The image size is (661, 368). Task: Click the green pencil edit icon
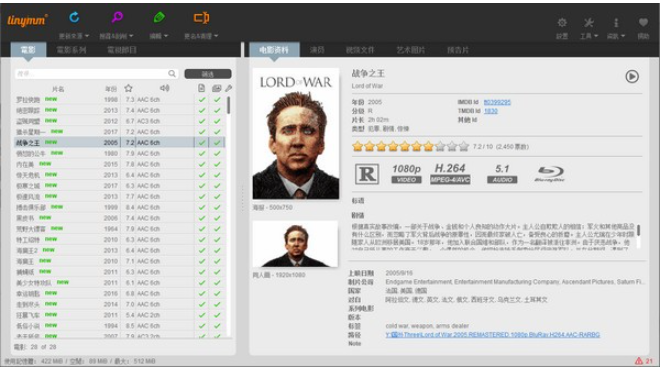click(x=159, y=17)
